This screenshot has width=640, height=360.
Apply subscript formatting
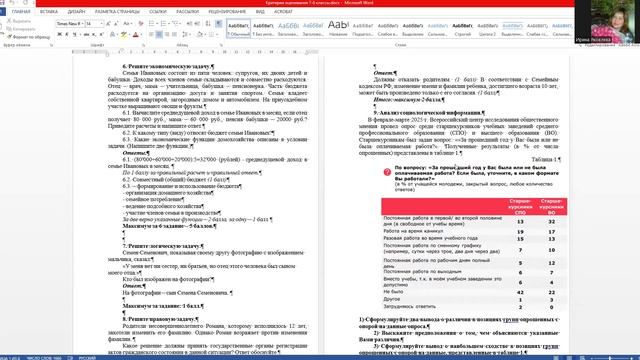tap(93, 34)
